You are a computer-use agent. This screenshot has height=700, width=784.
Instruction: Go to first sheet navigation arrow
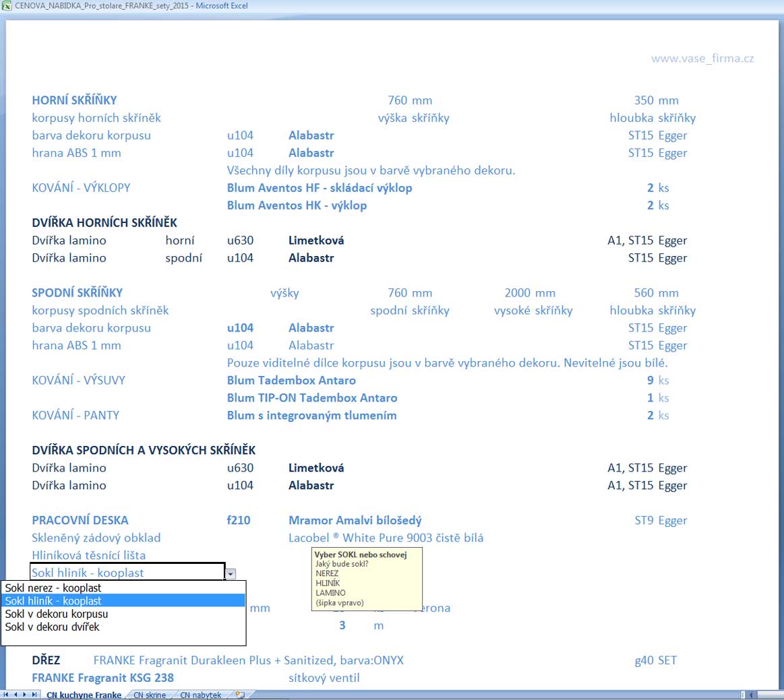coord(6,695)
